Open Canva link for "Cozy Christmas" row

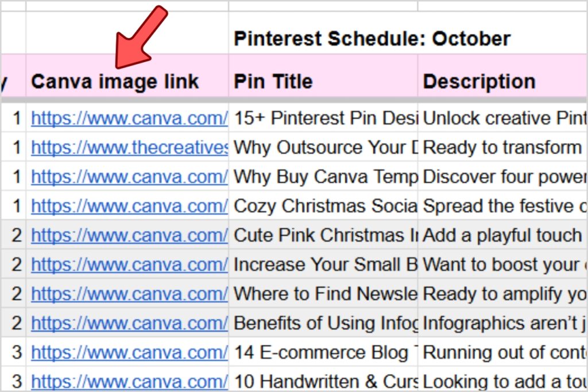(x=129, y=206)
